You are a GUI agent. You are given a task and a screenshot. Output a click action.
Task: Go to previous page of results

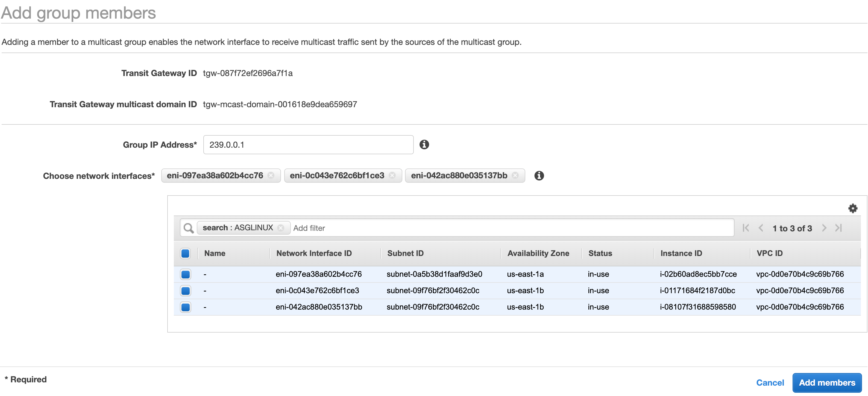pos(761,228)
